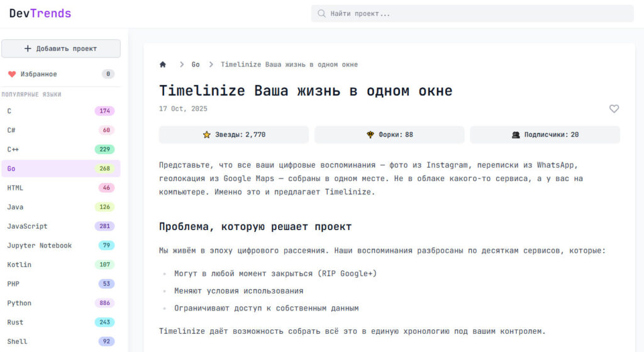Click the red heart Избранное icon
This screenshot has width=644, height=352.
click(x=12, y=74)
